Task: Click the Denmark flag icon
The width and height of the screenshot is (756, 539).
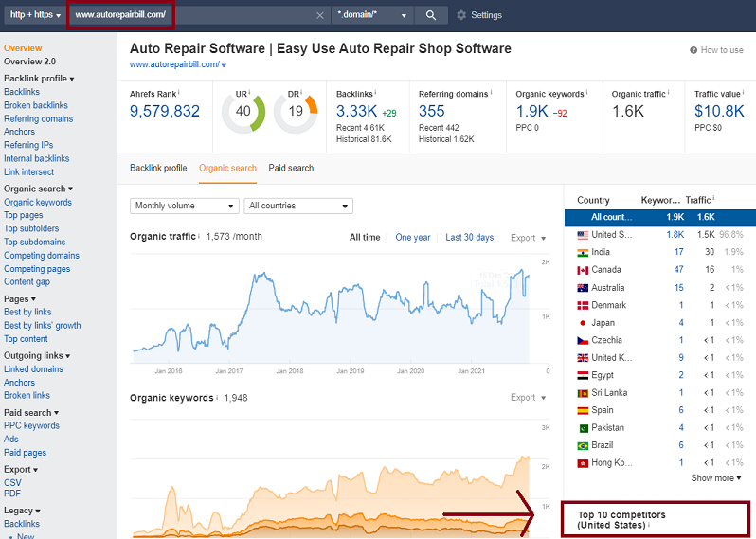Action: [583, 306]
